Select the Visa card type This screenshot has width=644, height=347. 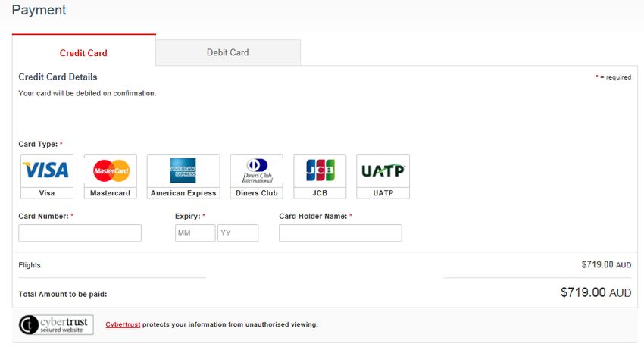[x=47, y=177]
